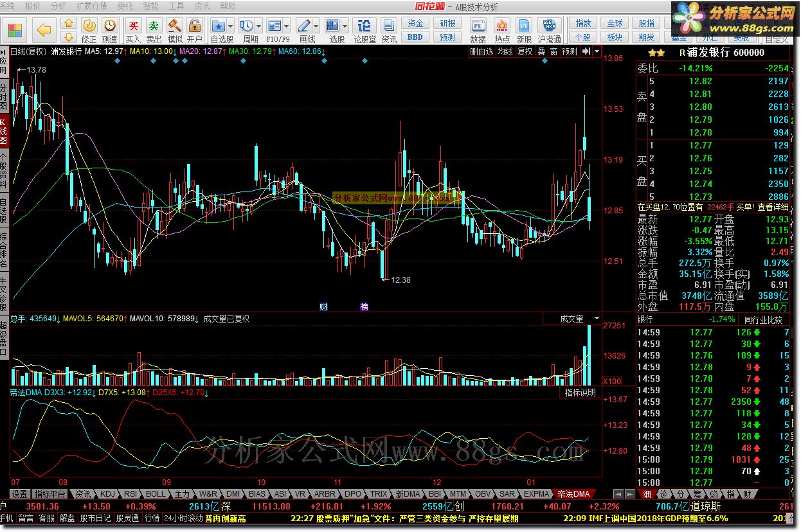Click the BBD button
This screenshot has height=532, width=801.
click(415, 37)
